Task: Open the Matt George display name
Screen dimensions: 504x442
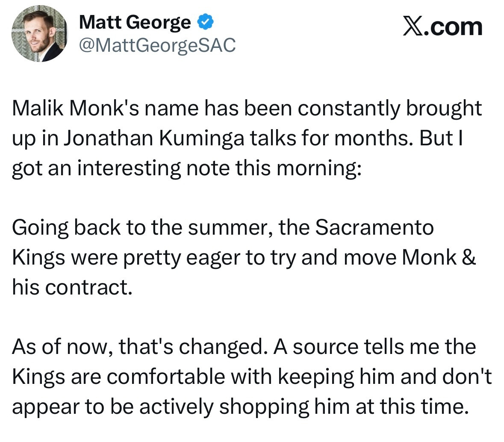Action: 135,22
